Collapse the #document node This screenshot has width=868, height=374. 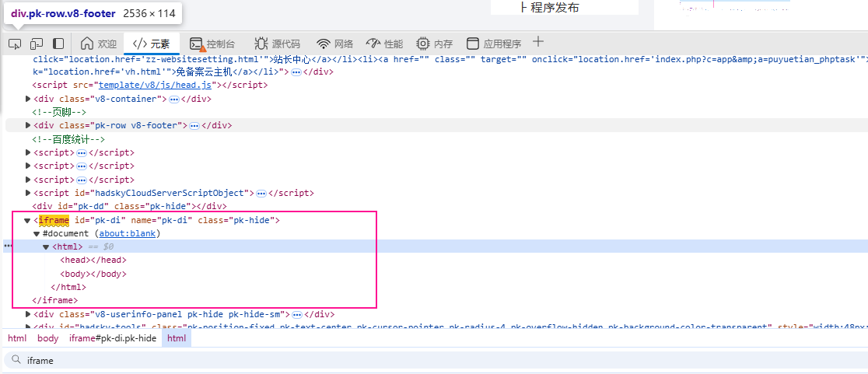[37, 234]
